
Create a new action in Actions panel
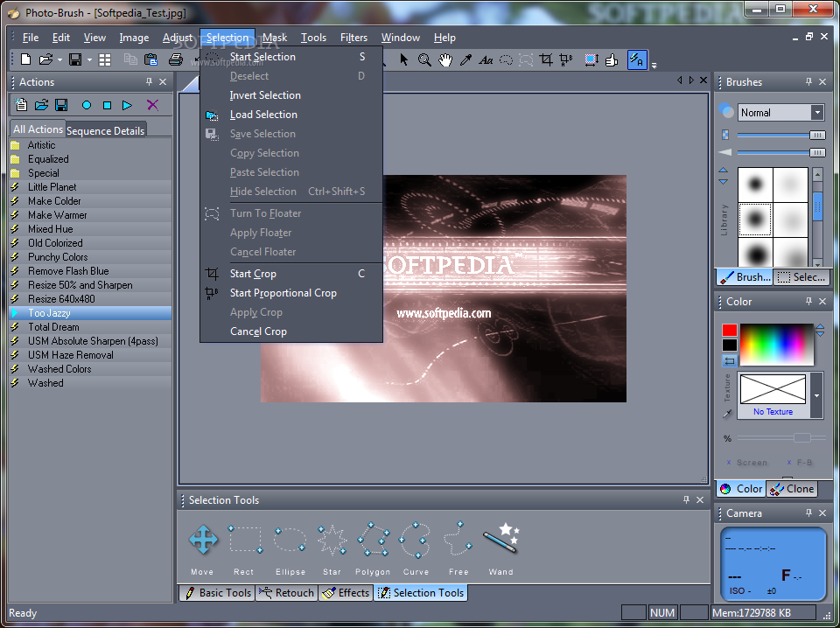pyautogui.click(x=21, y=104)
